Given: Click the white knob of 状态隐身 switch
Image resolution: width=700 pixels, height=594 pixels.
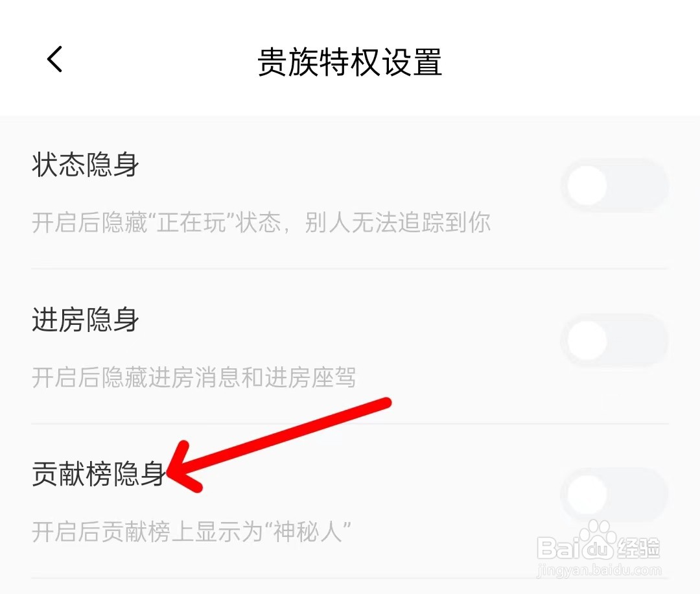Looking at the screenshot, I should click(x=587, y=185).
